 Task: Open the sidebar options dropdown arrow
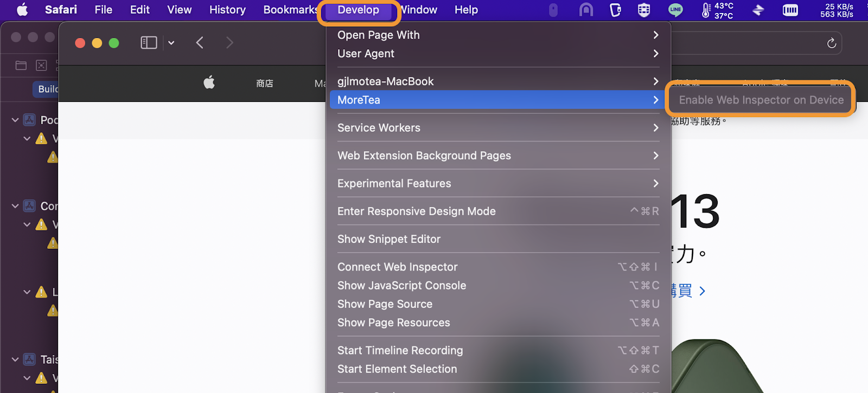coord(171,43)
